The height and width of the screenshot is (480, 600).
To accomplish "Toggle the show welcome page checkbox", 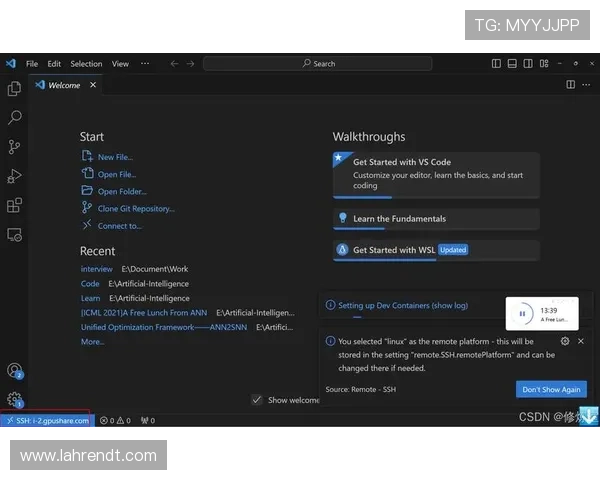I will 257,400.
